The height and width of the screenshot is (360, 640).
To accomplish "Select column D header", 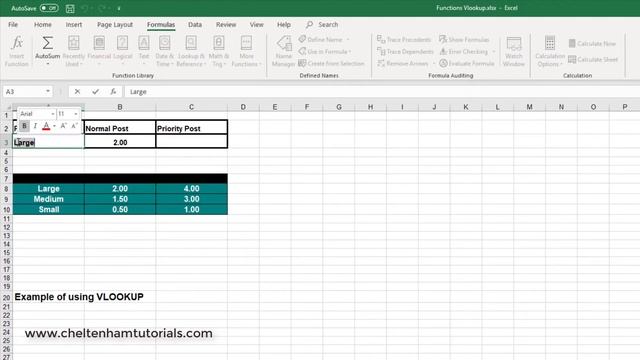I will [x=243, y=107].
